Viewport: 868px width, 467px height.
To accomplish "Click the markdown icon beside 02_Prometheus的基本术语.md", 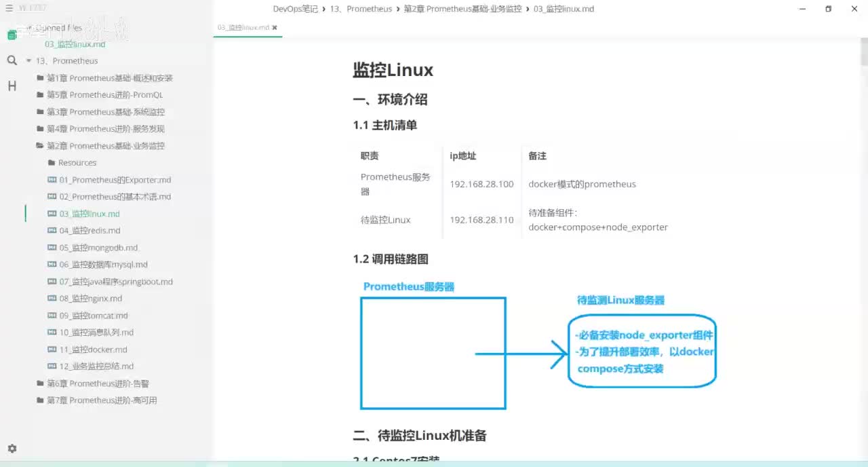I will click(x=52, y=197).
